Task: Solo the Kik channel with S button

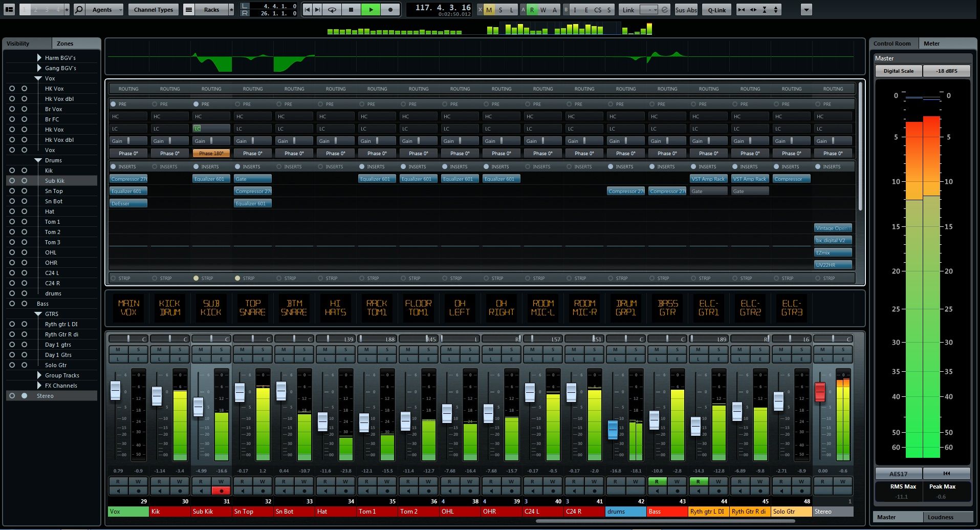Action: (x=180, y=350)
